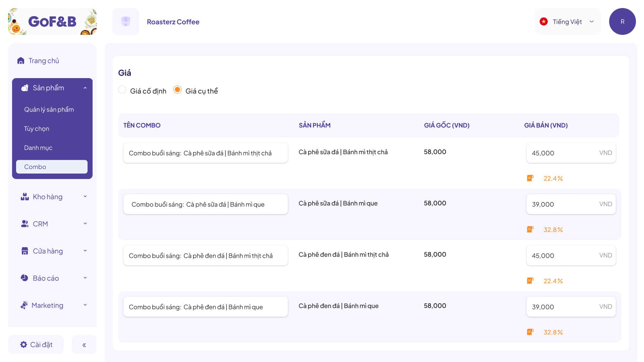
Task: Select the Giá cụ thể radio button
Action: (x=177, y=90)
